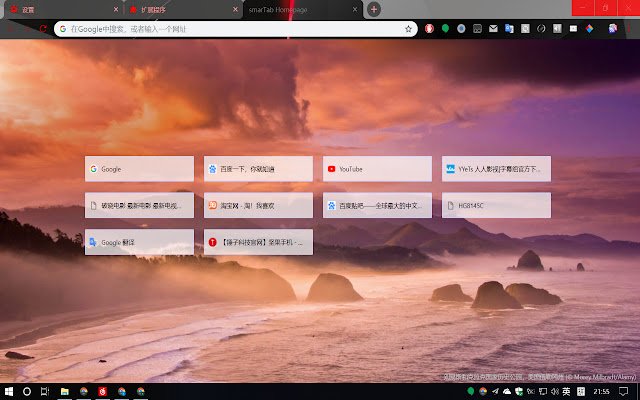
Task: Open the YouTube shortcut tile
Action: coord(377,169)
